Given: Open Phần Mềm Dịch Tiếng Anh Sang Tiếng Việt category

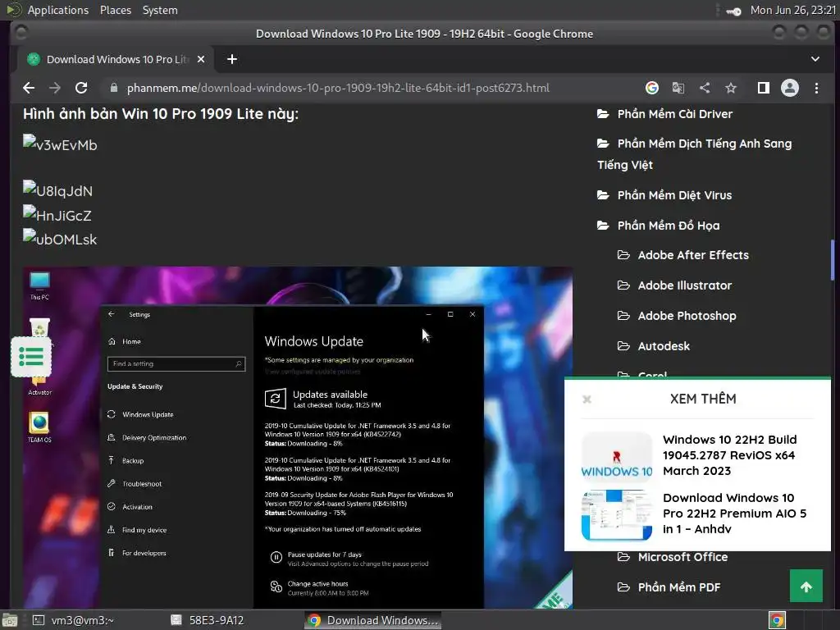Looking at the screenshot, I should pyautogui.click(x=694, y=154).
